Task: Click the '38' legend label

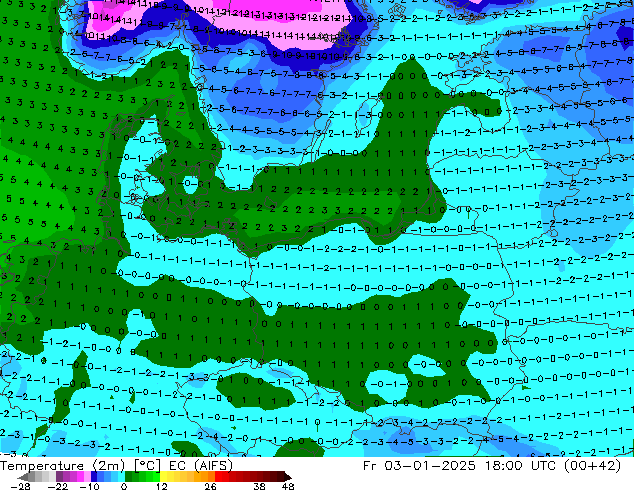Action: [260, 486]
